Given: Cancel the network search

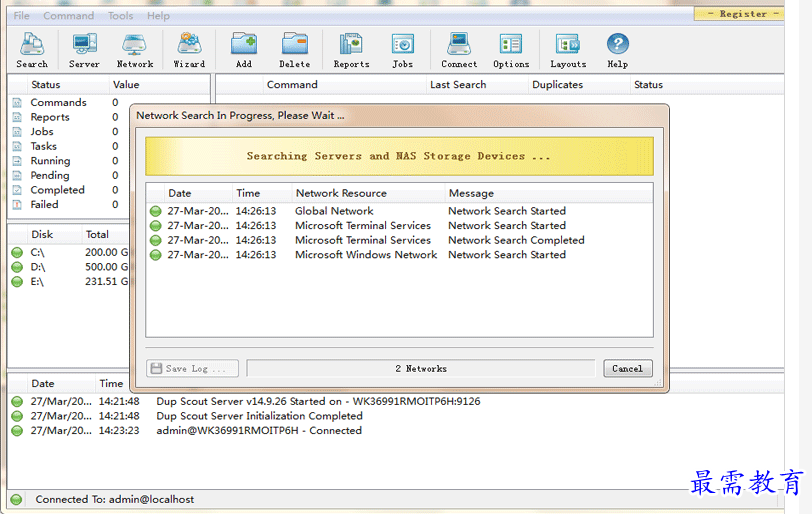Looking at the screenshot, I should click(x=627, y=368).
